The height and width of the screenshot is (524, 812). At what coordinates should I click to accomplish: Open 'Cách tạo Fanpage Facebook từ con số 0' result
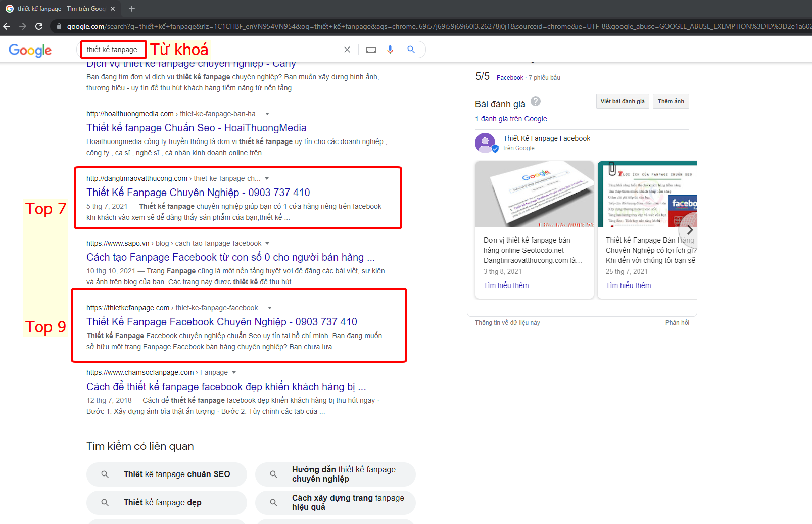pyautogui.click(x=230, y=257)
